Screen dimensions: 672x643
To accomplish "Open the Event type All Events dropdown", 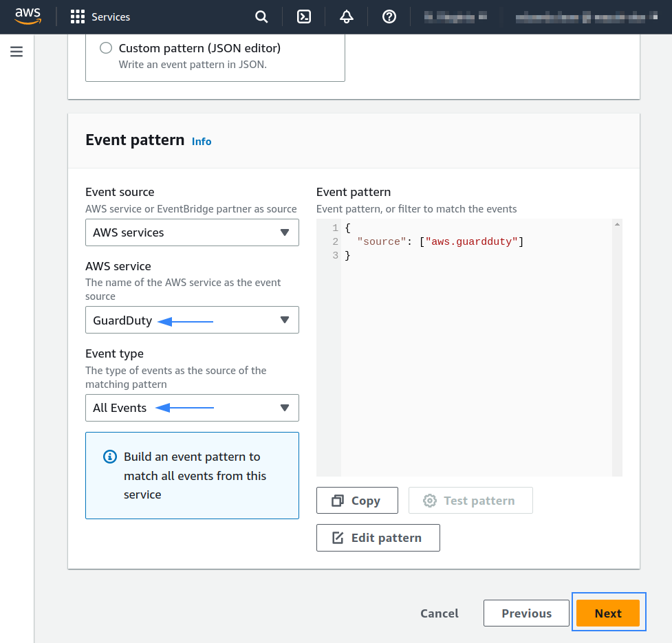I will pos(192,408).
